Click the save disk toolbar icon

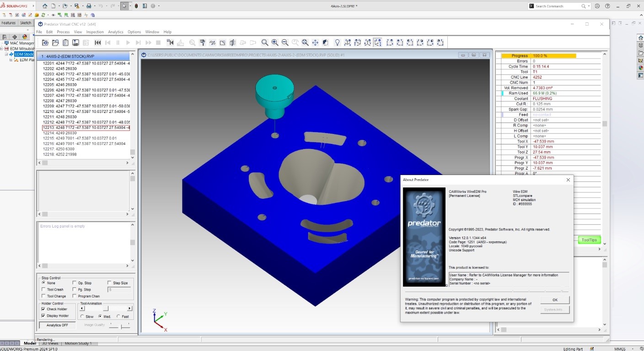(x=75, y=43)
